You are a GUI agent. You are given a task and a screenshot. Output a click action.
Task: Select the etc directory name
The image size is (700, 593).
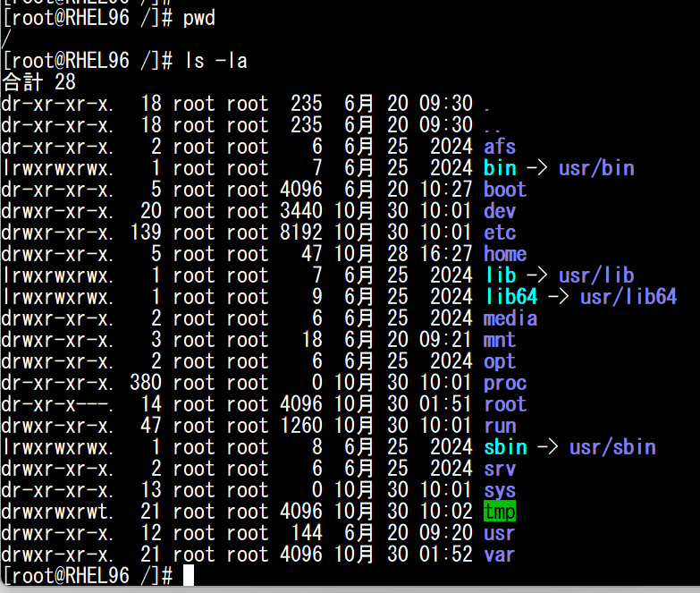click(500, 233)
